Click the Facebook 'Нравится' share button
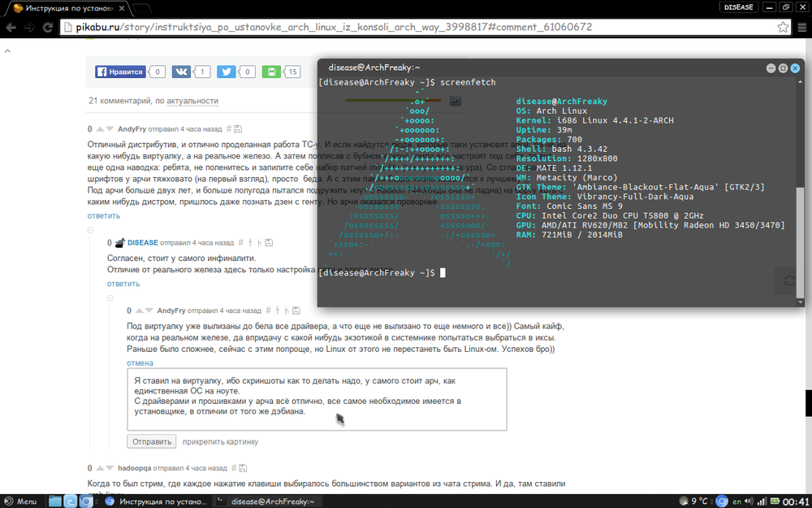 120,72
